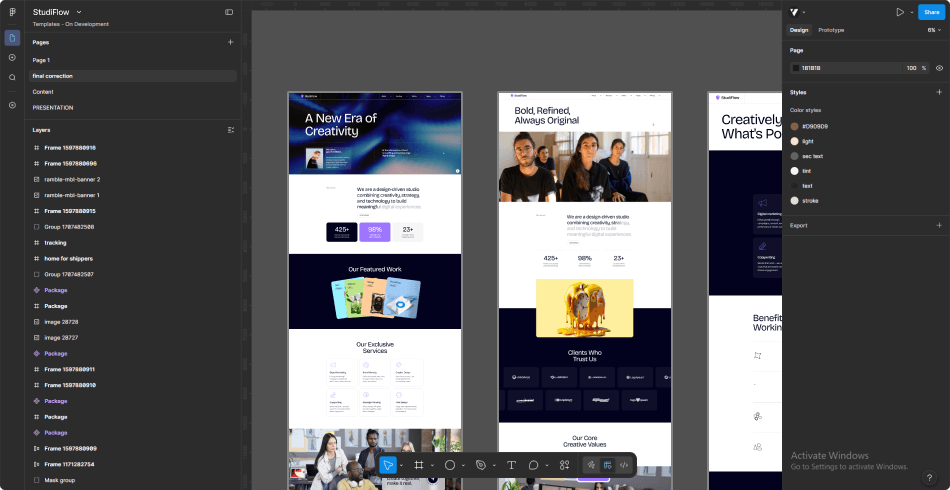
Task: Select the Pen tool
Action: point(481,465)
